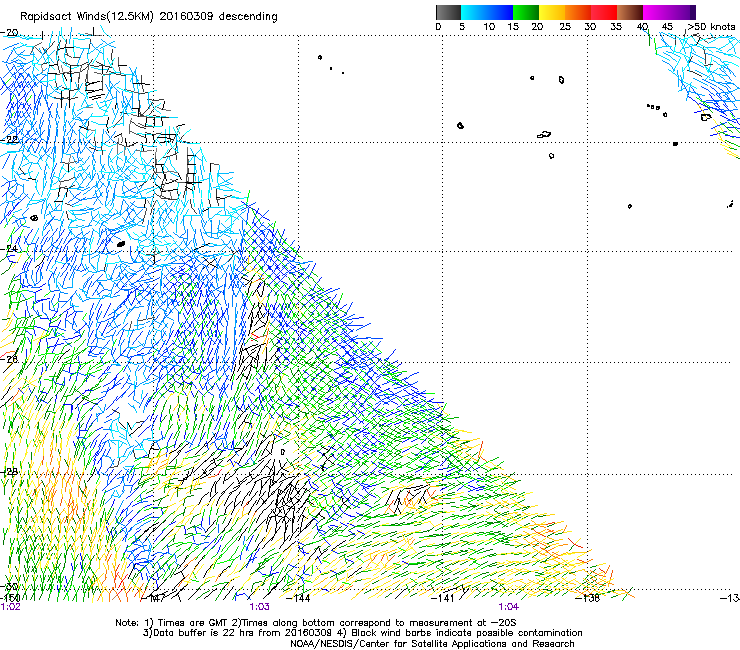This screenshot has height=650, width=740.
Task: Click the 1:02 swath time marker
Action: click(10, 607)
